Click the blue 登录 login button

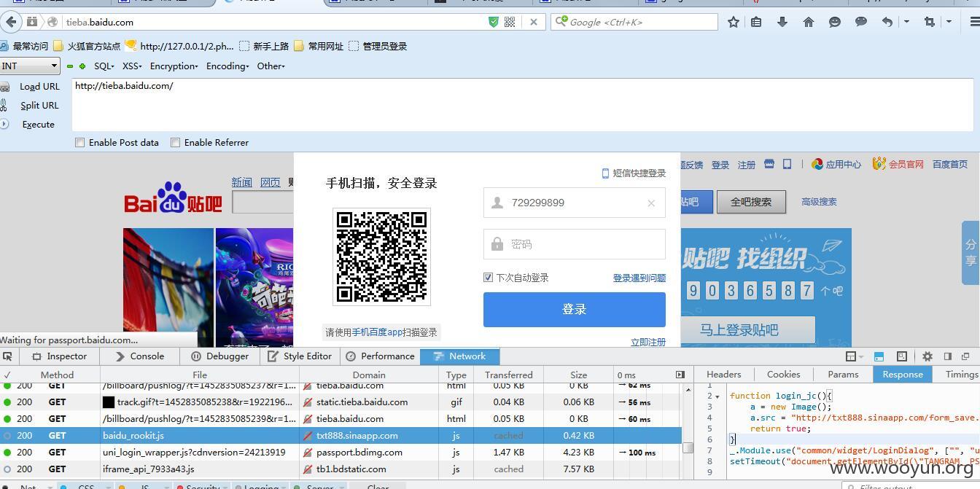pyautogui.click(x=574, y=310)
